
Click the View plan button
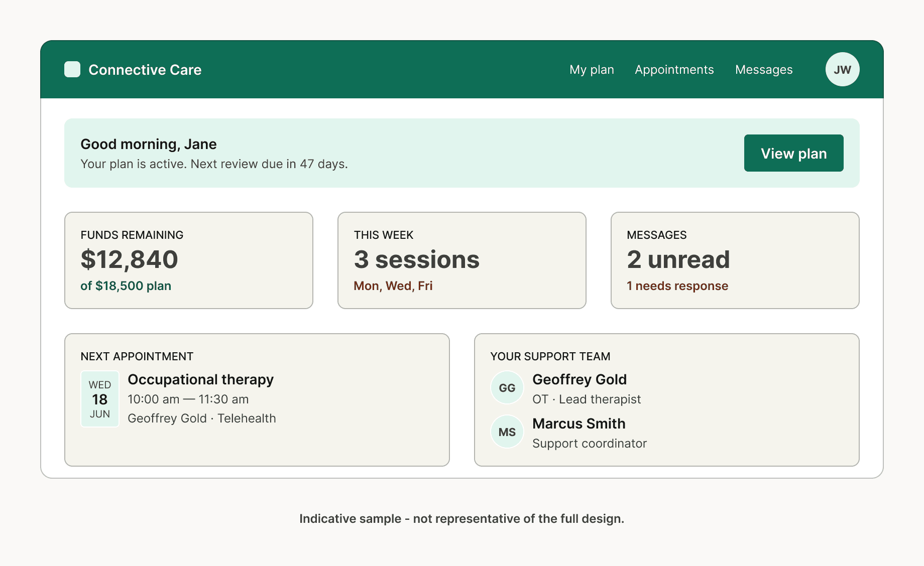pos(793,153)
